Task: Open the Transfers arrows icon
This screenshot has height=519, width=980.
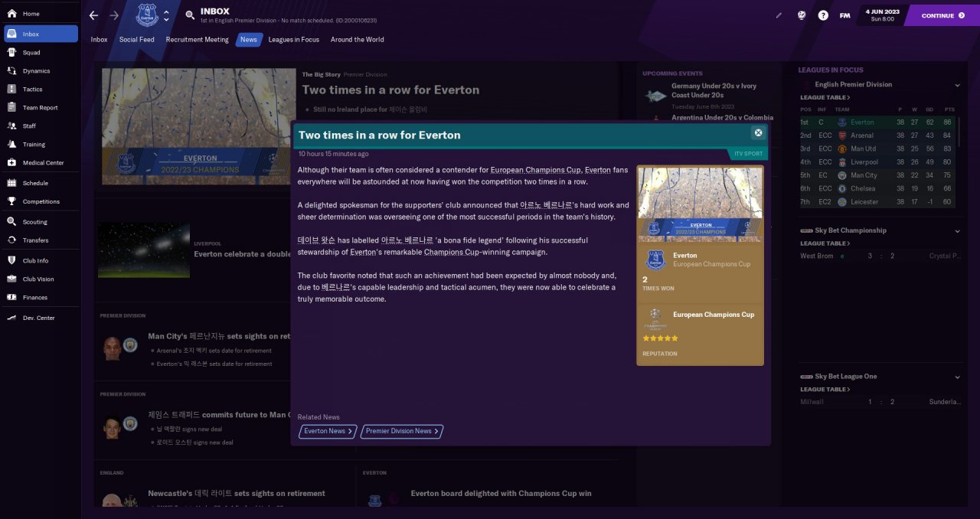Action: pos(11,240)
